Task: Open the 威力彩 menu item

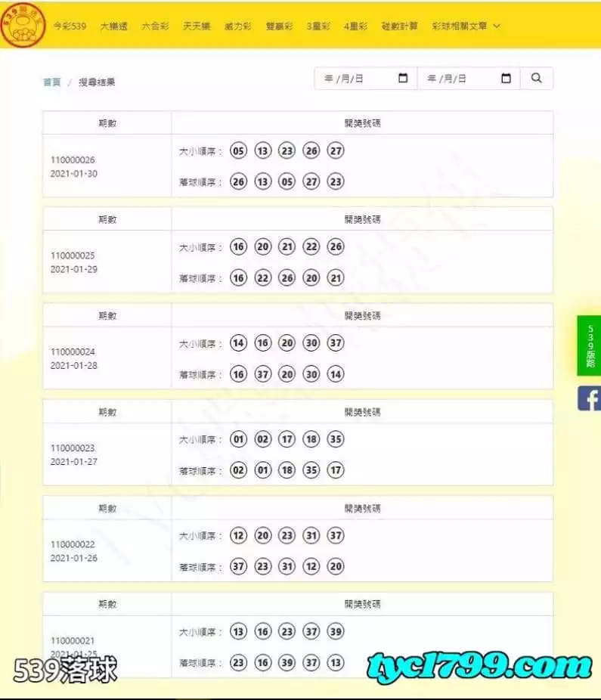Action: tap(237, 26)
